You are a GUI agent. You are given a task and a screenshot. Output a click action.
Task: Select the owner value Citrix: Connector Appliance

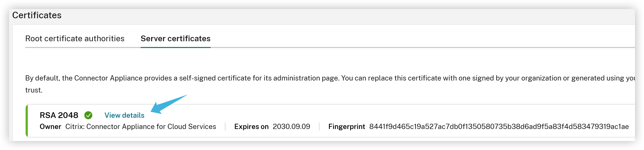click(141, 126)
